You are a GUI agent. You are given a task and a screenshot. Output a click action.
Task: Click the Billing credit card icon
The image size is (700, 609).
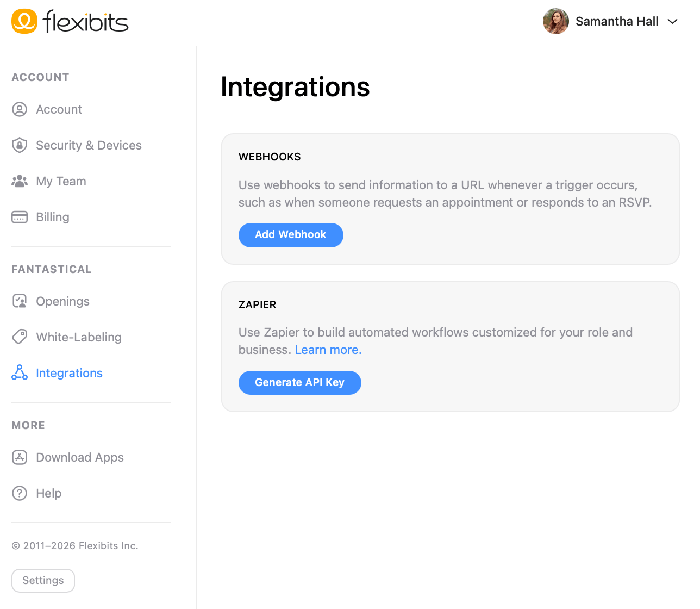(20, 217)
